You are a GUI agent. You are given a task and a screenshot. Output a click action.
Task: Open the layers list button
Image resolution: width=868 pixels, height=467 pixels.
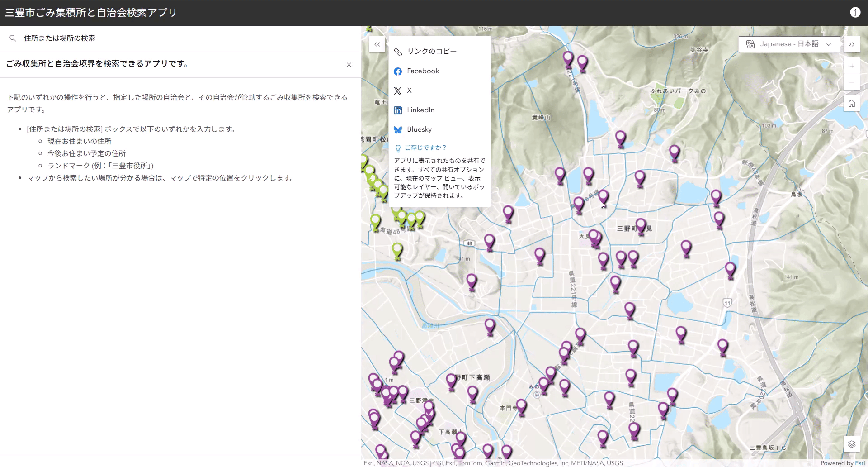(852, 444)
